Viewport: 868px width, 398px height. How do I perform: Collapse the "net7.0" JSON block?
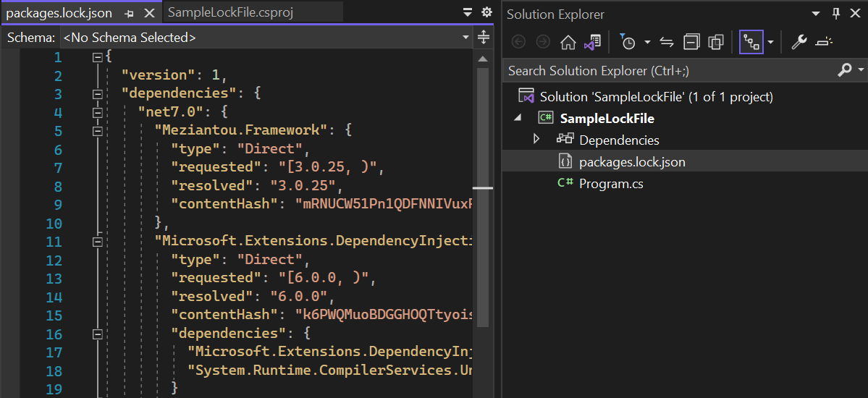pyautogui.click(x=98, y=112)
